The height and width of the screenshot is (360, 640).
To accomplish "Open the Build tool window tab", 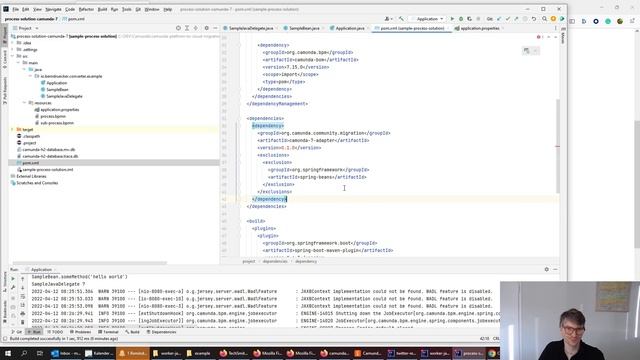I will point(132,332).
